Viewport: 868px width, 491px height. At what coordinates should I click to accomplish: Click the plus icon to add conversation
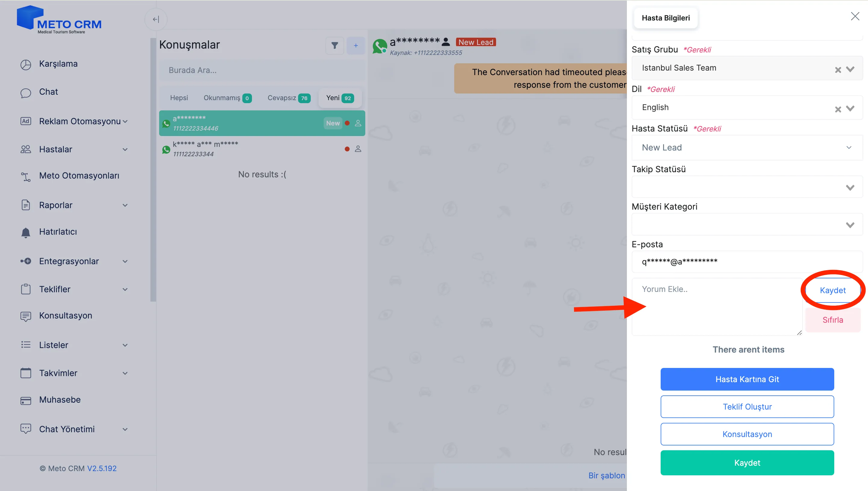click(356, 46)
